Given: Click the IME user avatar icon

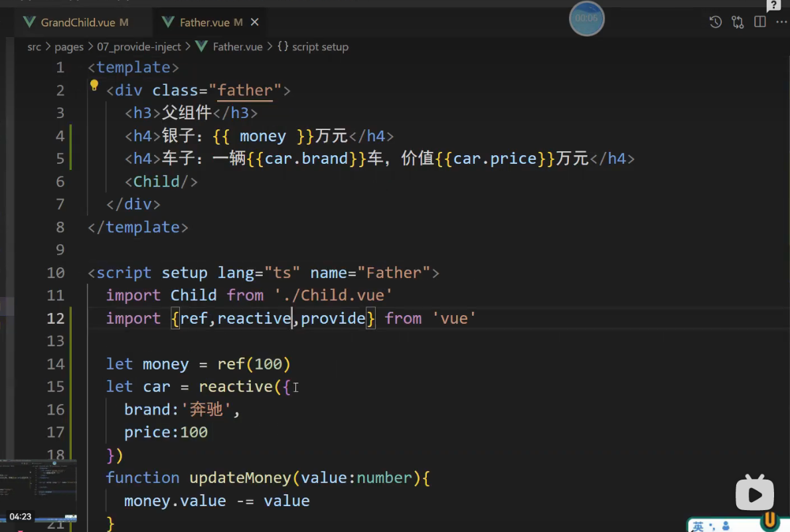Looking at the screenshot, I should [x=726, y=526].
